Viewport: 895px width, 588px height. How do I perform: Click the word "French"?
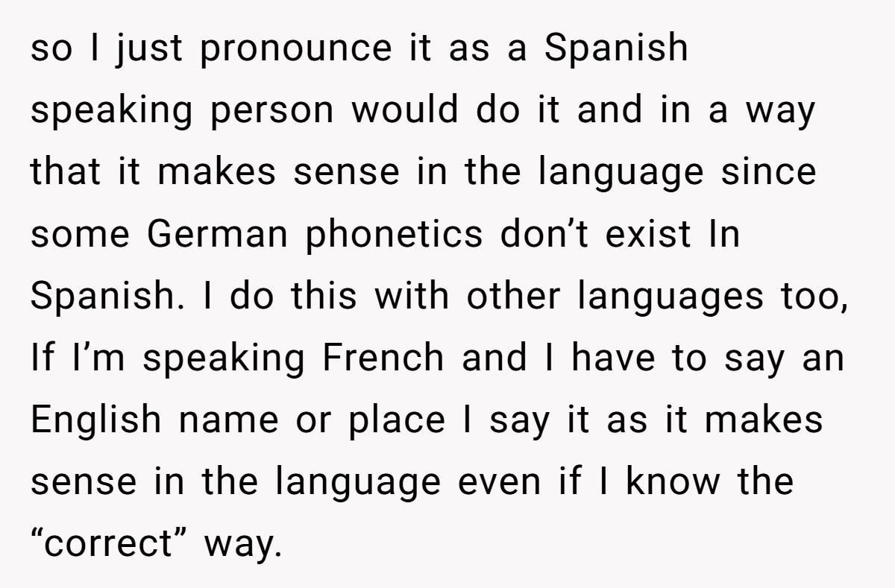(383, 358)
